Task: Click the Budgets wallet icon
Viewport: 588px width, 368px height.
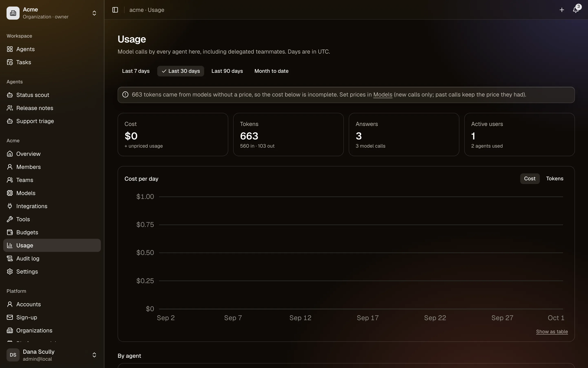Action: [10, 232]
